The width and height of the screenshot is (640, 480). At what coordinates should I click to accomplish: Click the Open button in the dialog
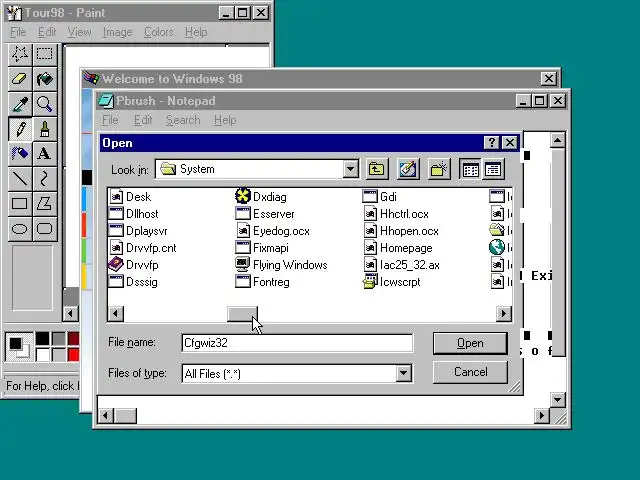[x=470, y=343]
